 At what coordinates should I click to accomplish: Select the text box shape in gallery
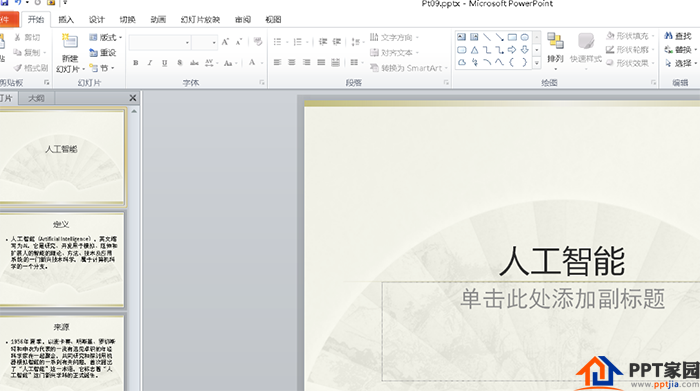coord(462,37)
